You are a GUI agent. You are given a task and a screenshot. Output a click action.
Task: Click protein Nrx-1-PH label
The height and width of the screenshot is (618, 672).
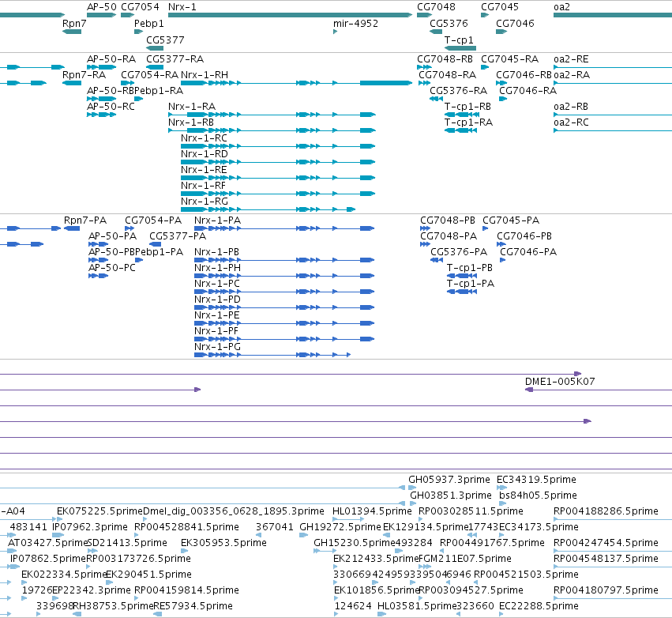click(218, 268)
